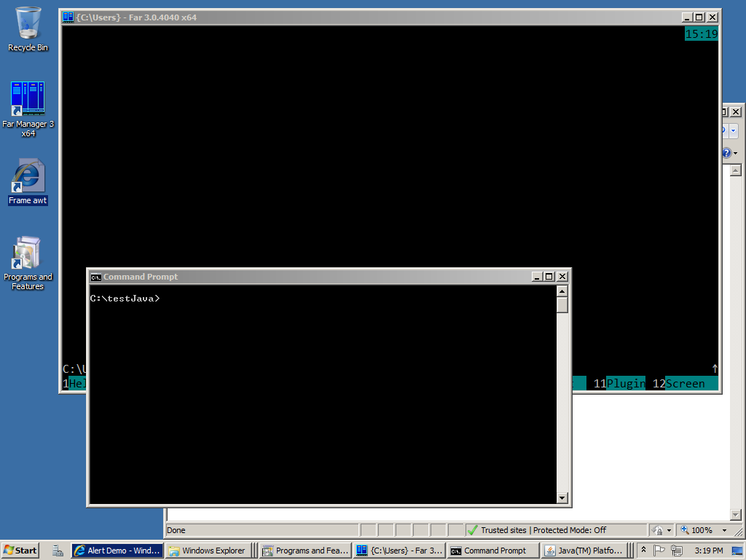
Task: Switch to Far Manager {C:\Users} taskbar button
Action: pyautogui.click(x=400, y=550)
